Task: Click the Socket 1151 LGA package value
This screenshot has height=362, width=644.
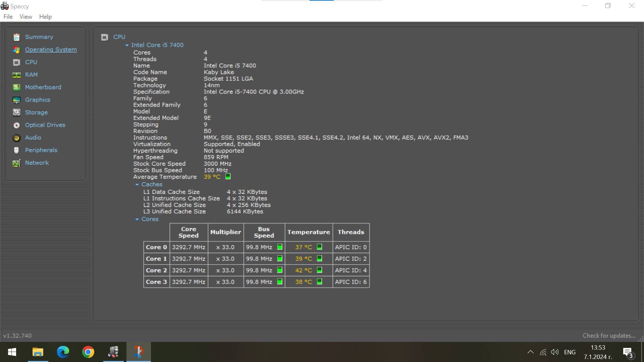Action: [x=228, y=79]
